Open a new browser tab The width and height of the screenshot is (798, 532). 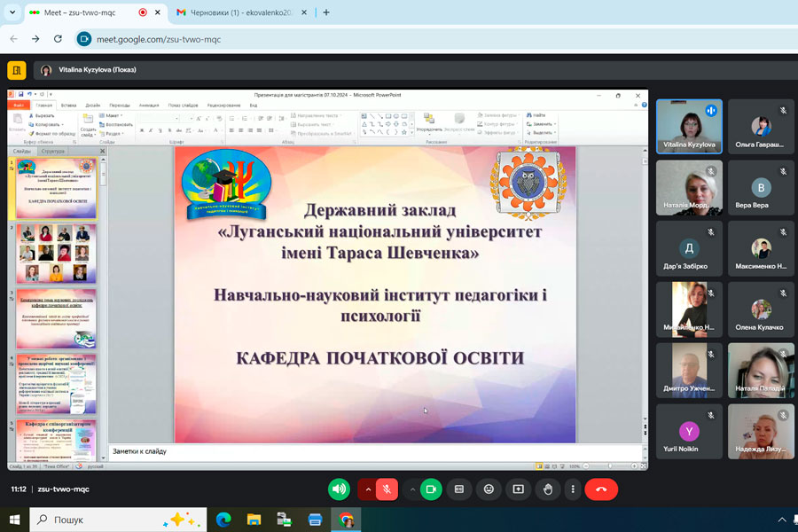point(326,12)
